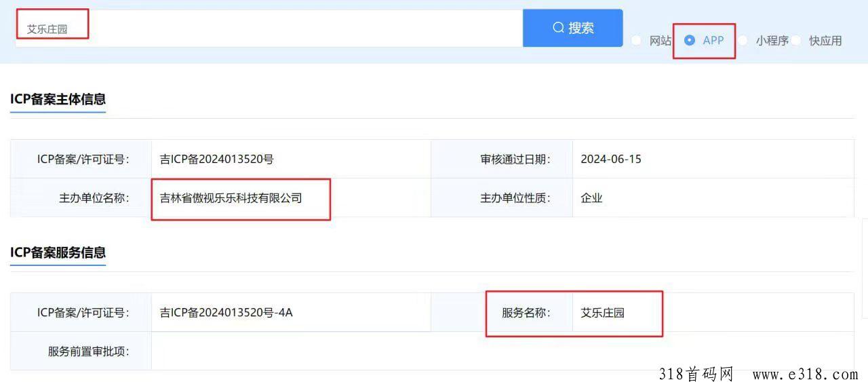The image size is (868, 382).
Task: Focus the search field containing 艾乐庄园
Action: [x=269, y=28]
